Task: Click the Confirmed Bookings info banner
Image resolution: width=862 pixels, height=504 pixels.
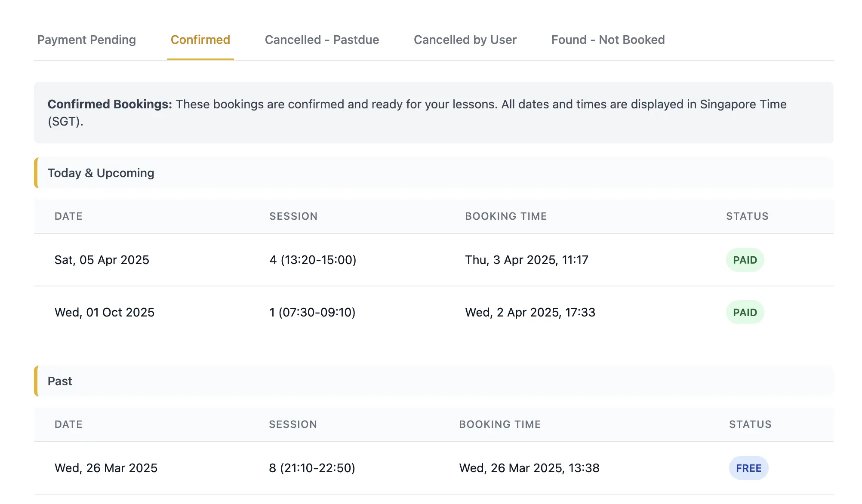Action: [433, 113]
